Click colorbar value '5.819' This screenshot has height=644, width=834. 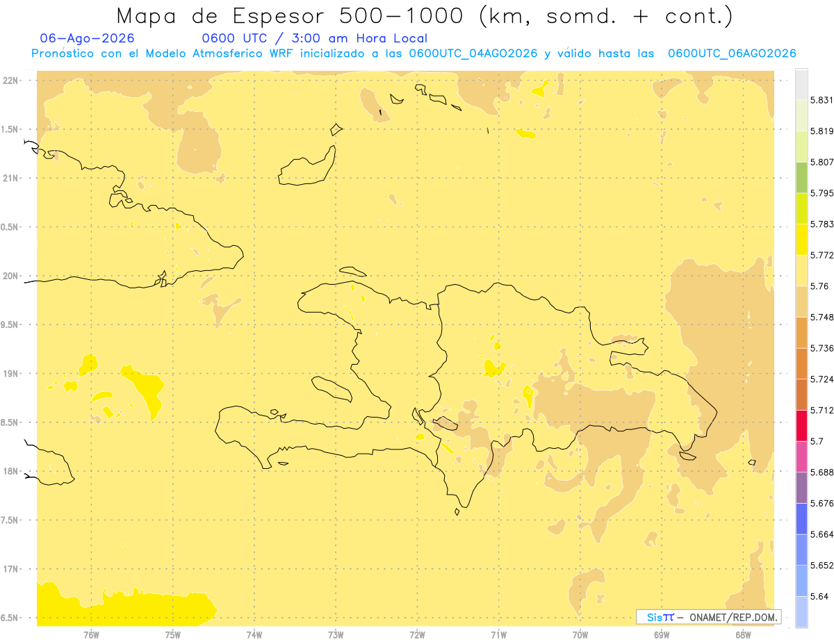[821, 131]
